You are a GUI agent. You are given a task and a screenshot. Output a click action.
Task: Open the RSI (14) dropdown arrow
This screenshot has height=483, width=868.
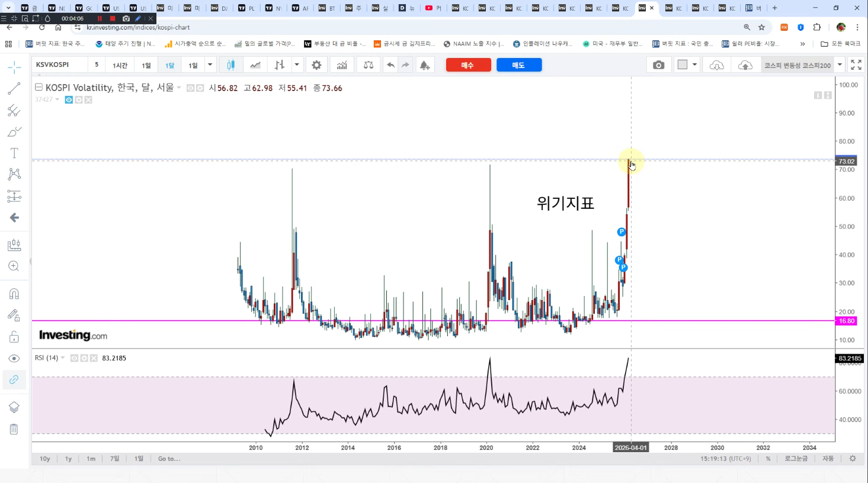pos(63,358)
